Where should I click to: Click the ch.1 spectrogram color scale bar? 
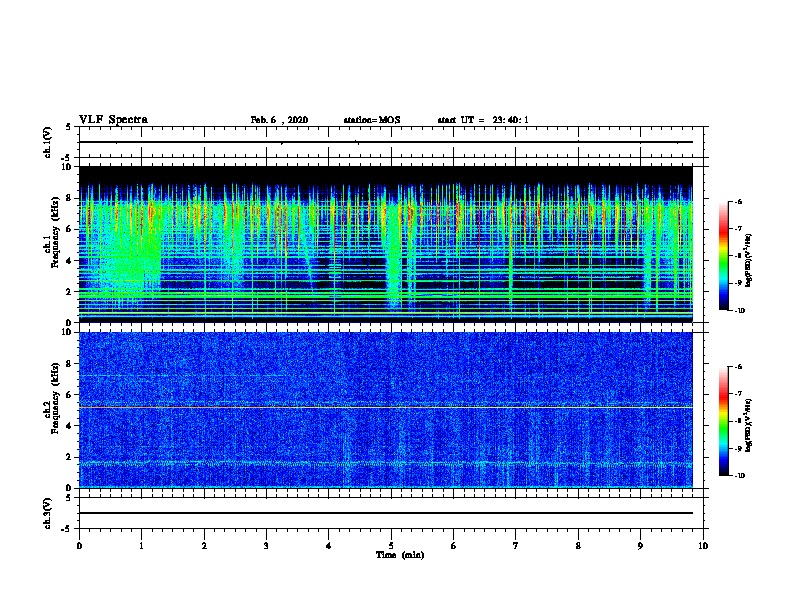[724, 256]
